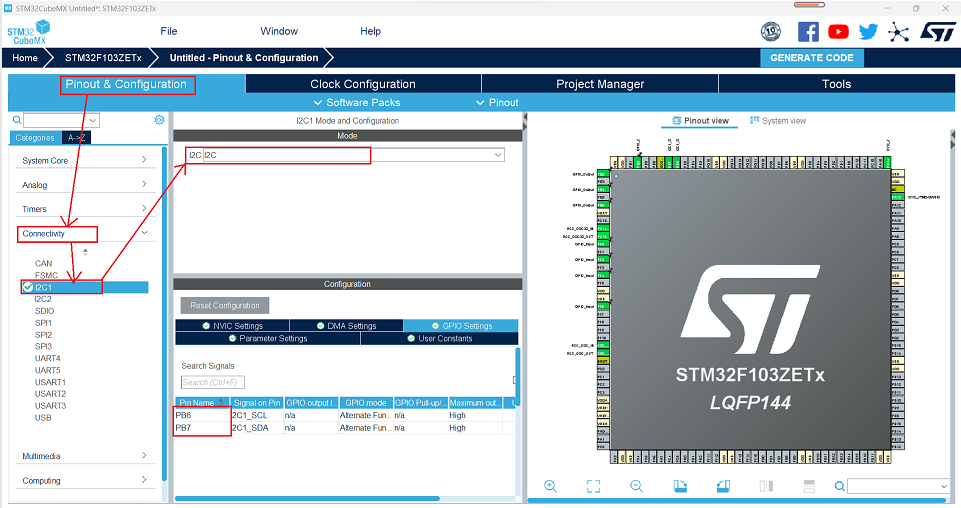Open the Window menu

[279, 31]
